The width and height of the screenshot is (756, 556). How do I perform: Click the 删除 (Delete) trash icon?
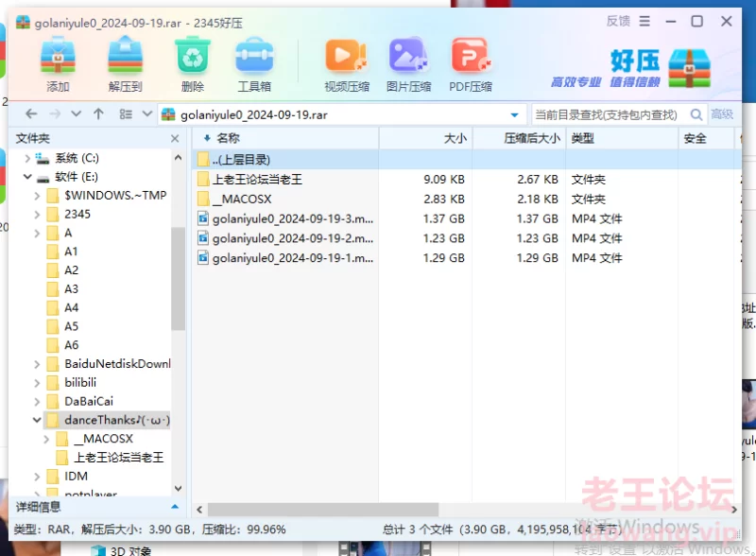pyautogui.click(x=193, y=65)
